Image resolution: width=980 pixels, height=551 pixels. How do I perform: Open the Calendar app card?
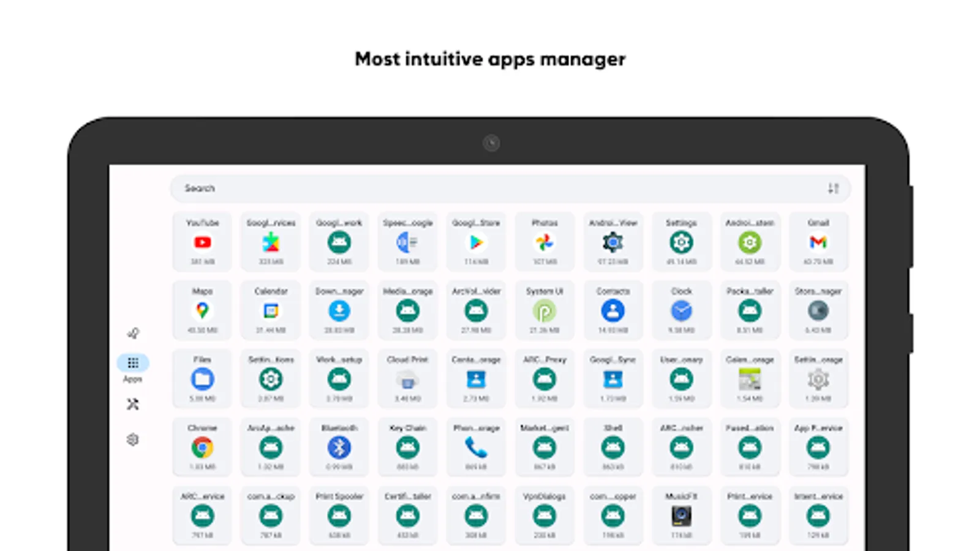tap(271, 310)
